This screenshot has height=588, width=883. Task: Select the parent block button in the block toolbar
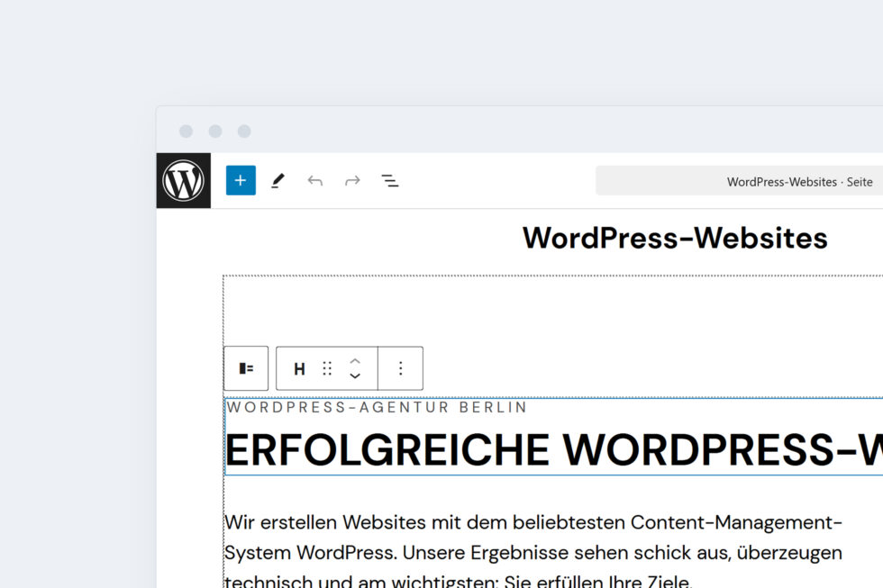click(x=246, y=368)
